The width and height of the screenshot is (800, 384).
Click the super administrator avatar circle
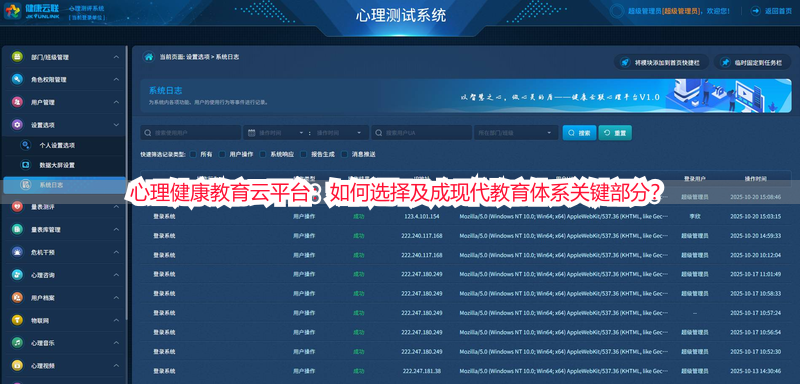617,11
